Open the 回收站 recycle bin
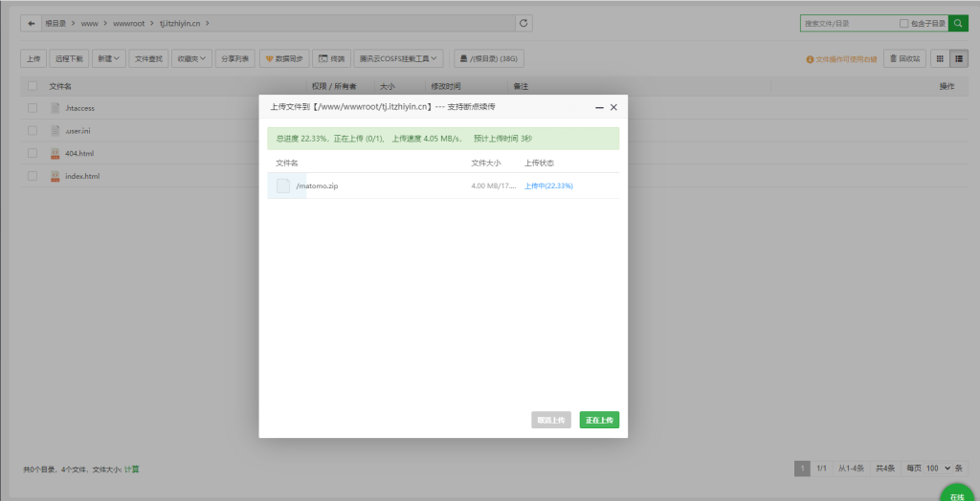Image resolution: width=980 pixels, height=501 pixels. point(904,59)
